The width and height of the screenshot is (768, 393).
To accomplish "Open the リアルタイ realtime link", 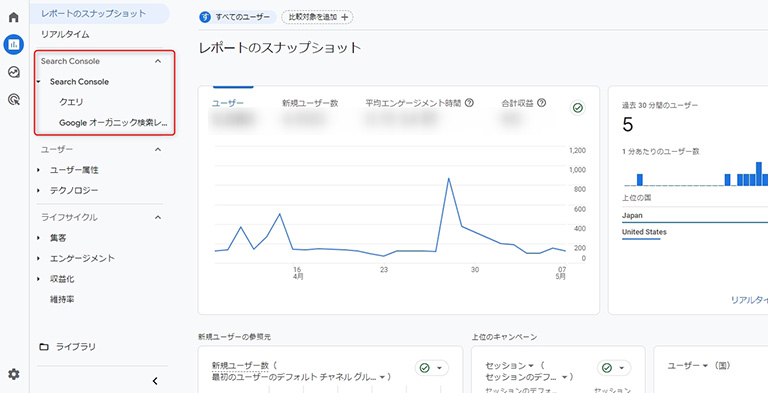I will pyautogui.click(x=749, y=300).
